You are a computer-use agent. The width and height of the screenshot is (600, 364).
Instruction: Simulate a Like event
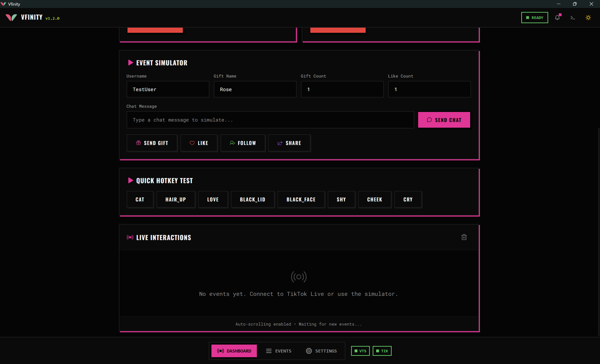pyautogui.click(x=199, y=143)
